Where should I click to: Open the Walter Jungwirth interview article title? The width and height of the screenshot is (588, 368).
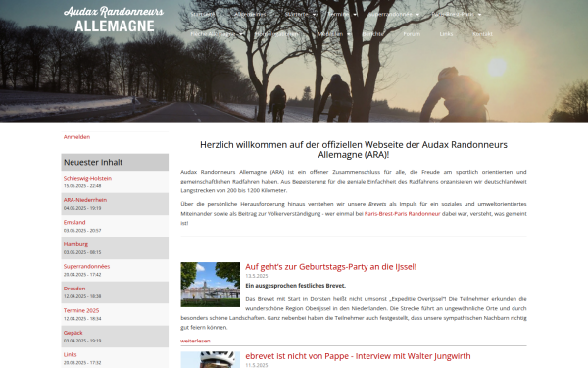358,356
